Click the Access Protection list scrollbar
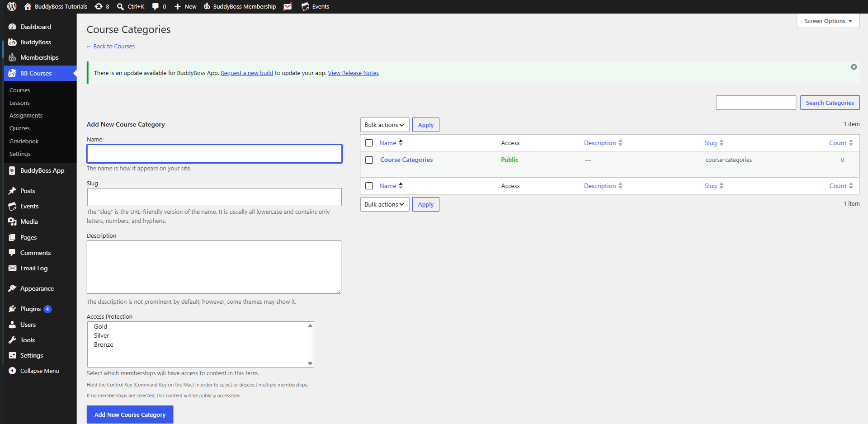Image resolution: width=868 pixels, height=424 pixels. coord(310,344)
